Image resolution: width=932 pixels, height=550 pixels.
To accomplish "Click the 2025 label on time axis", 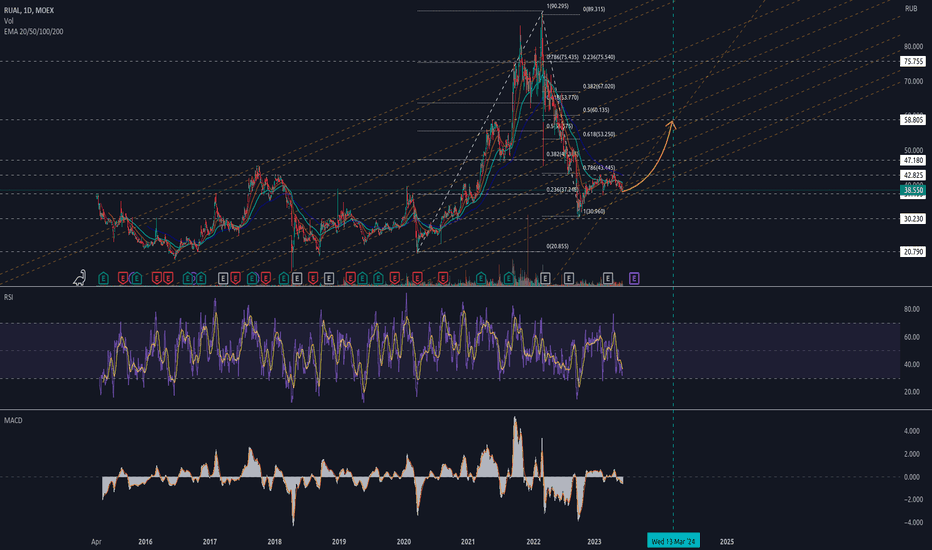I will click(x=726, y=542).
